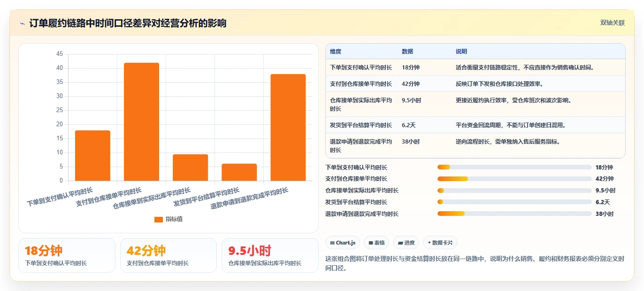
Task: Click the 说明 column header
Action: (x=461, y=52)
